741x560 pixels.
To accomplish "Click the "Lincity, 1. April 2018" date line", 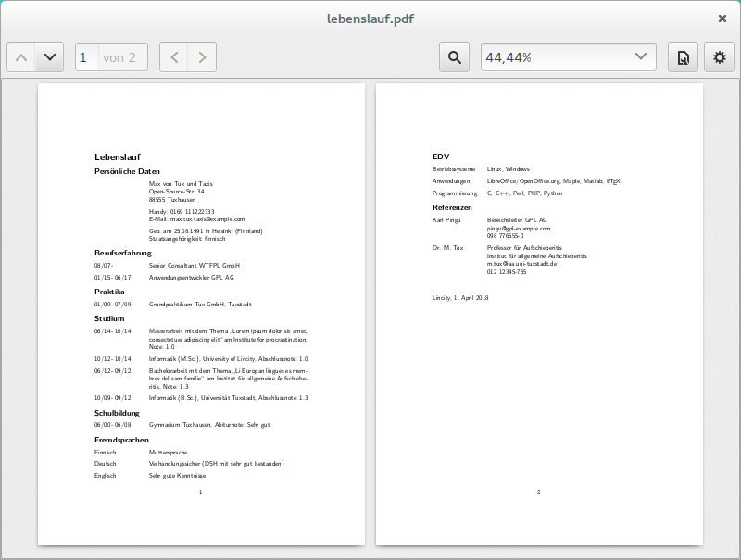I will pyautogui.click(x=460, y=298).
